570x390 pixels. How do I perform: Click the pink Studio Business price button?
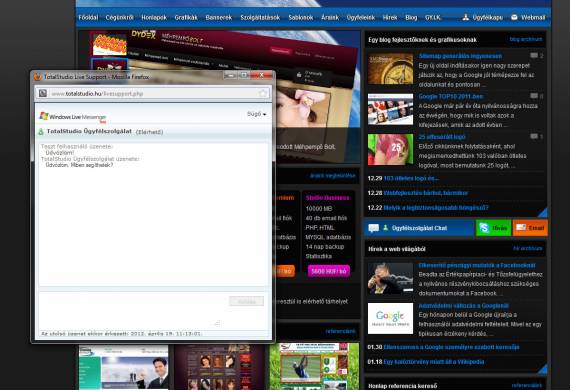point(329,271)
